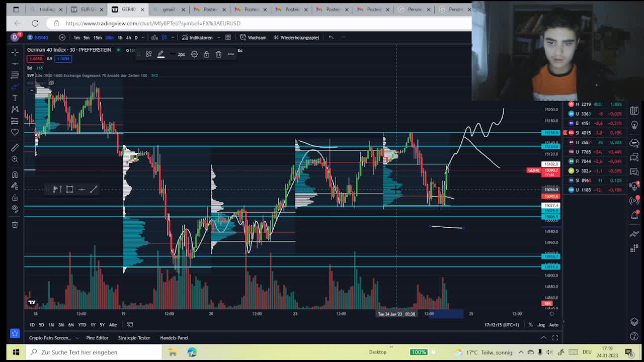Toggle percent scale on price axis
The image size is (644, 362).
[x=530, y=325]
